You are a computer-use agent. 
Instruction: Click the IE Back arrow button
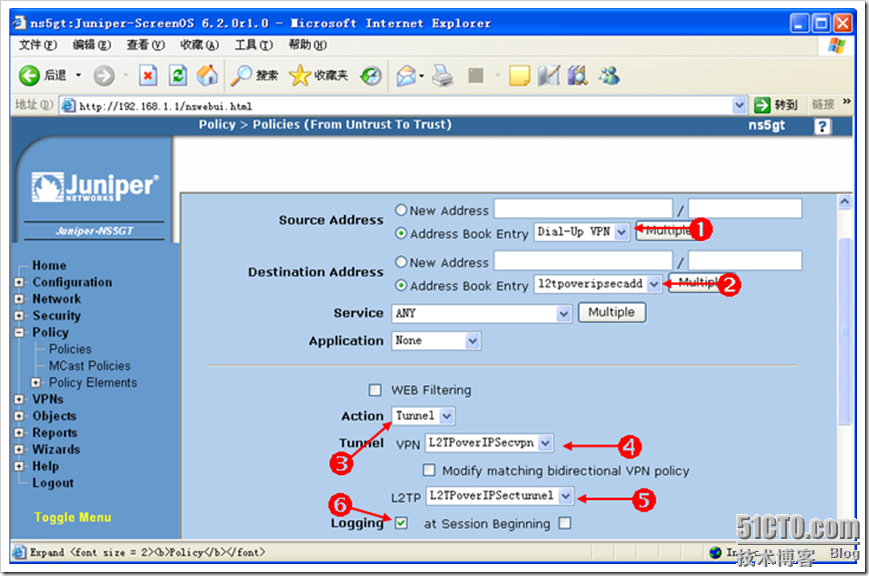[x=29, y=75]
